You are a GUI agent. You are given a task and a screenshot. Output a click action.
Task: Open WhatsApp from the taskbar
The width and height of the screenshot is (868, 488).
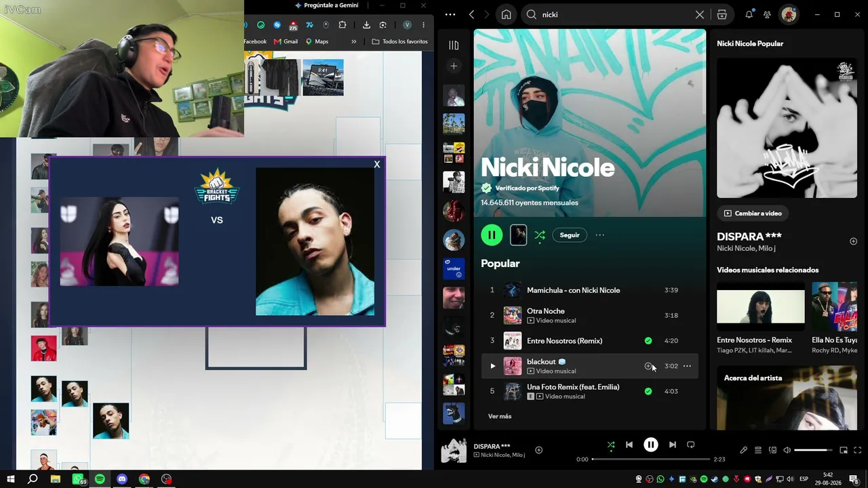78,479
